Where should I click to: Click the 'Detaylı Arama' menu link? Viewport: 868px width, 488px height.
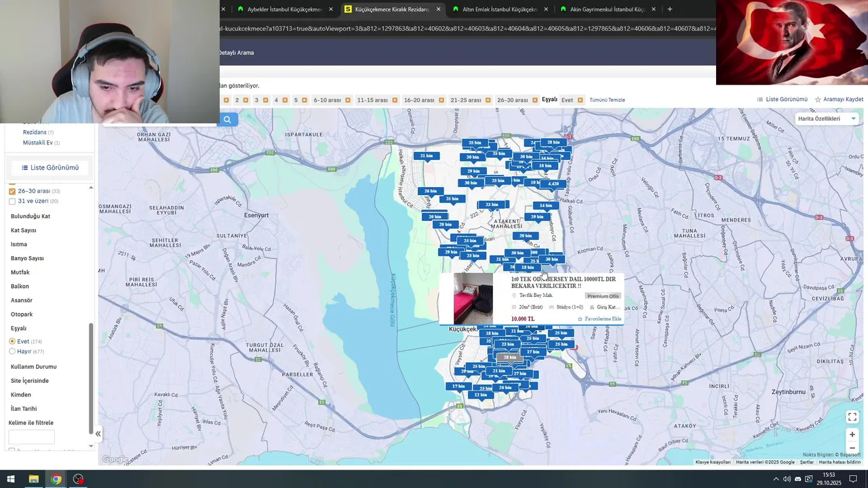(x=236, y=53)
